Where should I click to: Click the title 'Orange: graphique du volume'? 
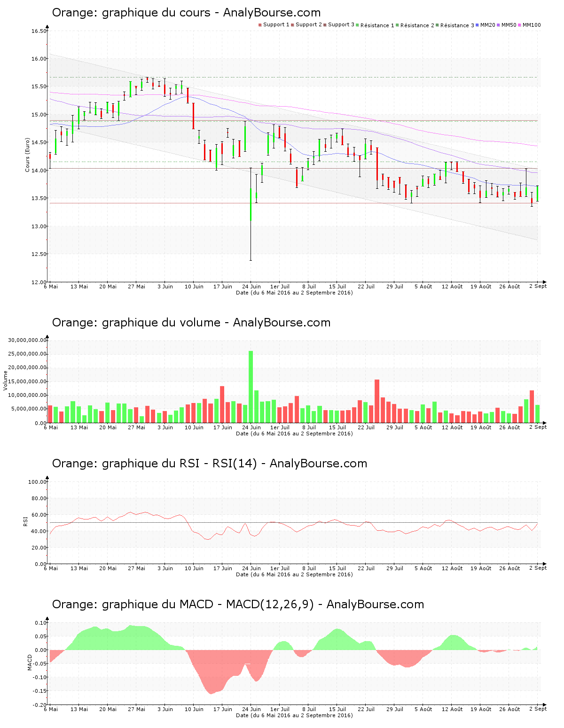pyautogui.click(x=136, y=323)
